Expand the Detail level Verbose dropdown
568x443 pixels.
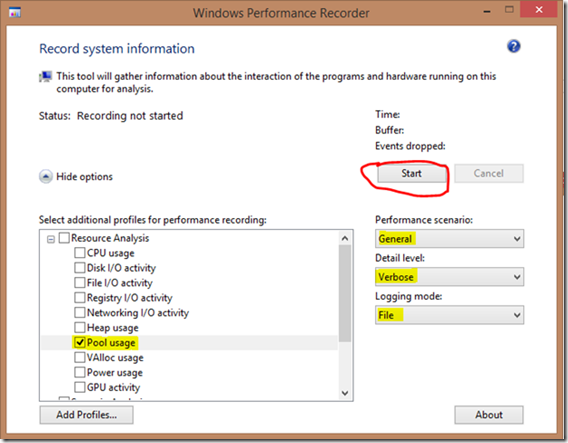pos(449,277)
